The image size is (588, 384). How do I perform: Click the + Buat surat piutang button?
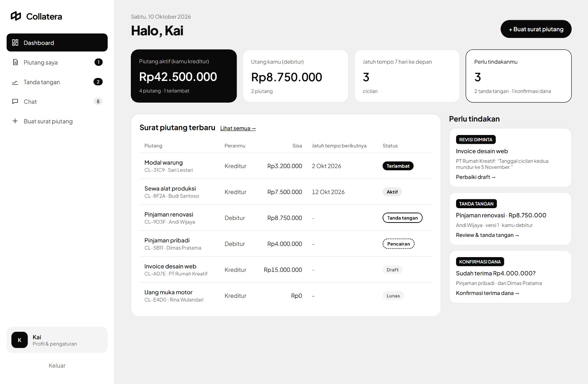point(536,29)
